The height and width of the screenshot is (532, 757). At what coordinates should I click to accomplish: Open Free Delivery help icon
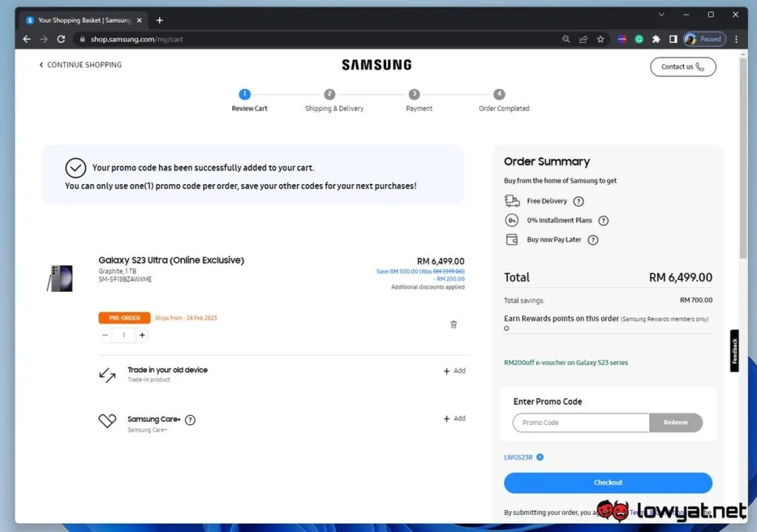click(x=578, y=201)
